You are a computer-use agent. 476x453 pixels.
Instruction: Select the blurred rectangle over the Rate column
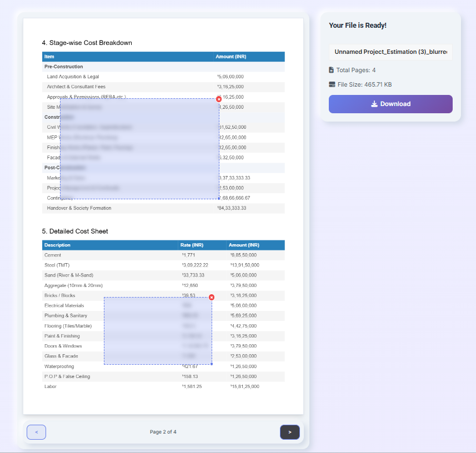158,331
